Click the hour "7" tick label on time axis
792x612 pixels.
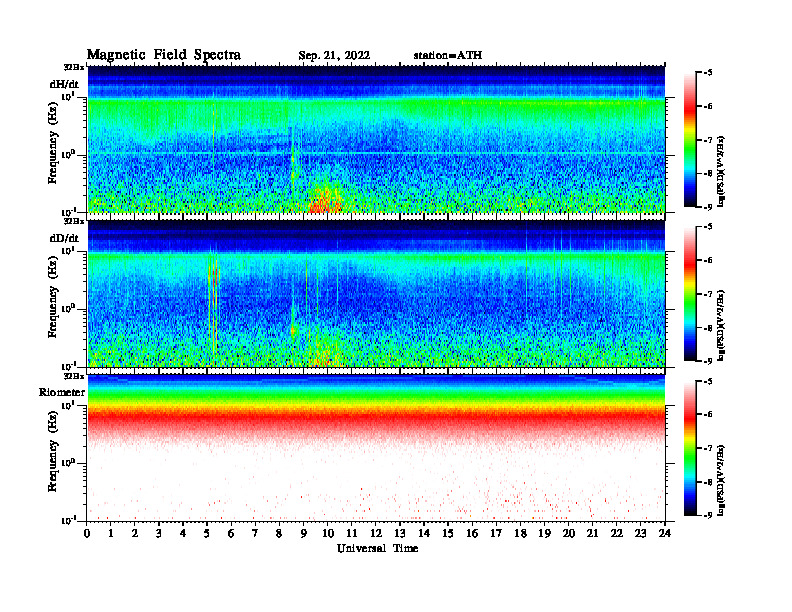[255, 534]
